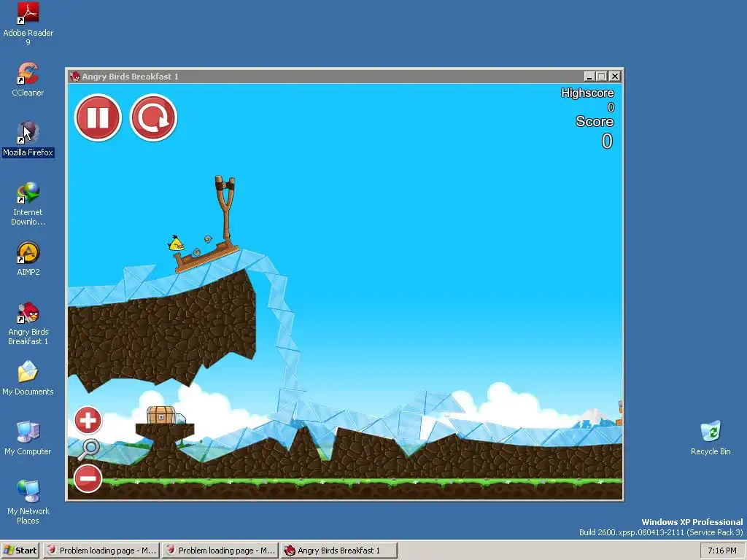Screen dimensions: 747x560
Task: Restart the level with the circular arrow button
Action: [x=153, y=117]
